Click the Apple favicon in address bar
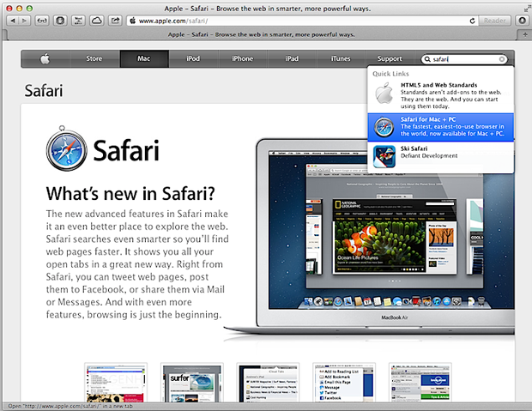This screenshot has width=532, height=411. (133, 21)
